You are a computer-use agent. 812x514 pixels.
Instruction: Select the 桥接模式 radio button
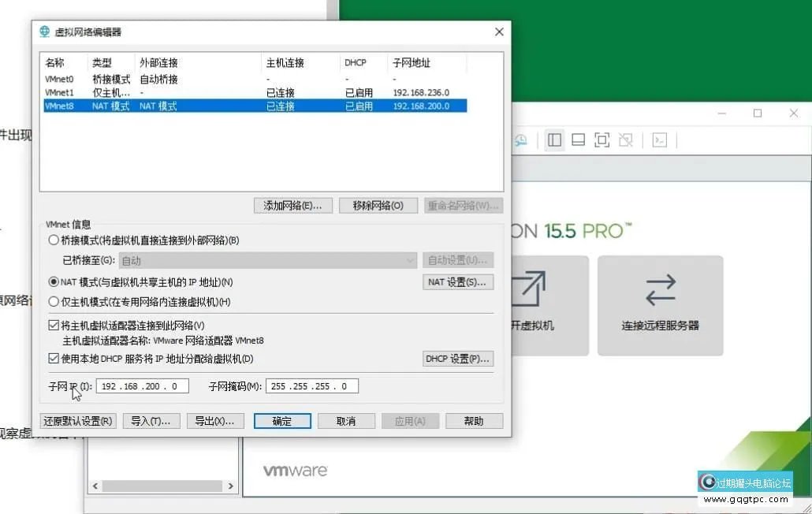[54, 240]
